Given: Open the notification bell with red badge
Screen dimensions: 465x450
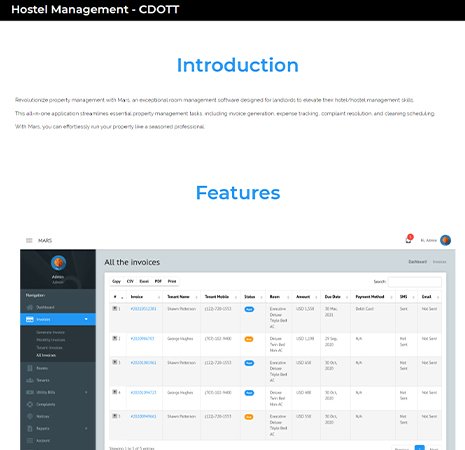Looking at the screenshot, I should (409, 239).
